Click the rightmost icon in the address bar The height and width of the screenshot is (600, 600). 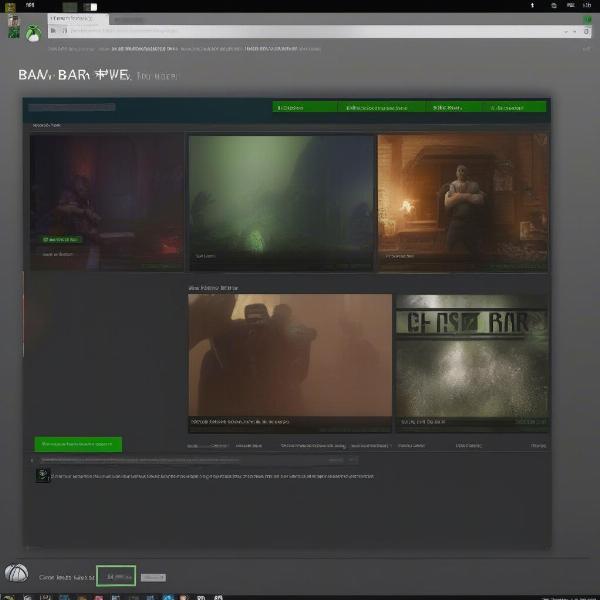pos(586,31)
